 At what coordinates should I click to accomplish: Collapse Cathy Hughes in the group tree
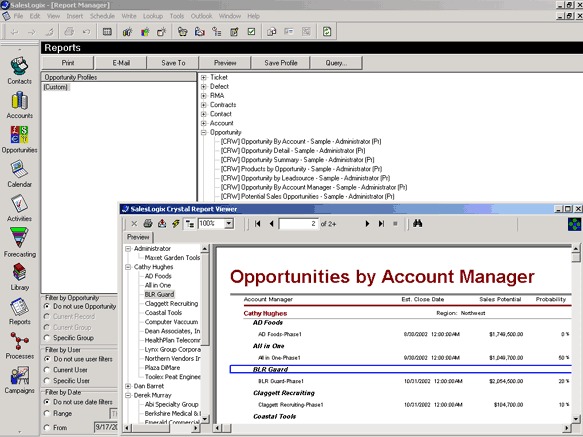(128, 267)
